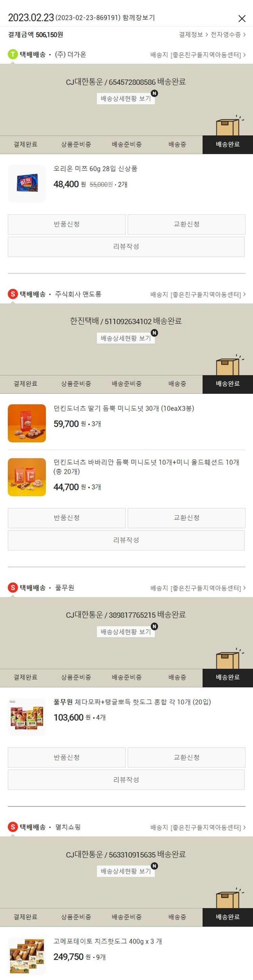Select 배송완료 step in first shipment tracker
This screenshot has height=980, width=253.
[x=227, y=144]
